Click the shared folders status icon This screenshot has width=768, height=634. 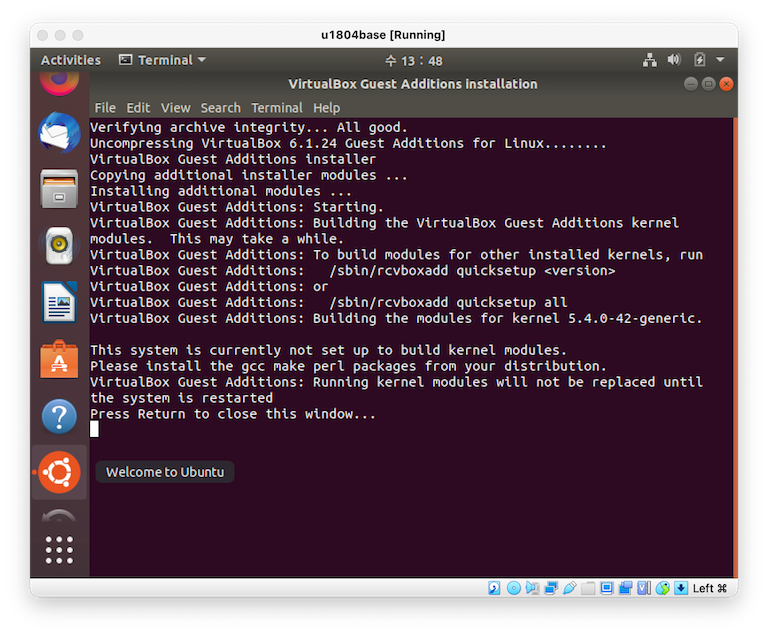588,588
